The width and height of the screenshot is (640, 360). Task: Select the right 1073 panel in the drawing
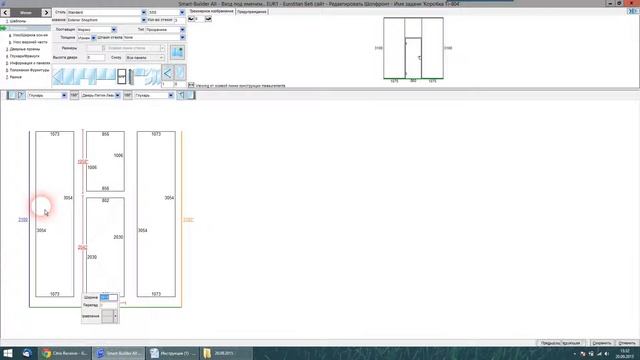[x=156, y=214]
